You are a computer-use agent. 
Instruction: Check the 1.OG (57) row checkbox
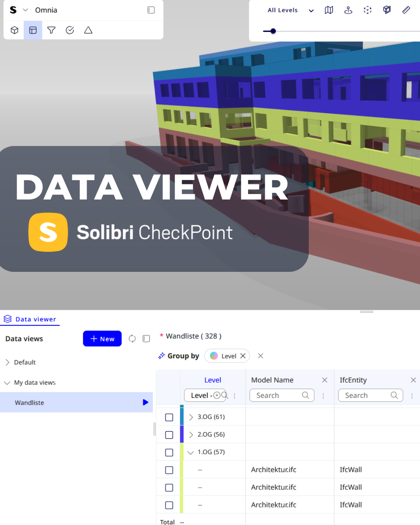click(x=169, y=452)
